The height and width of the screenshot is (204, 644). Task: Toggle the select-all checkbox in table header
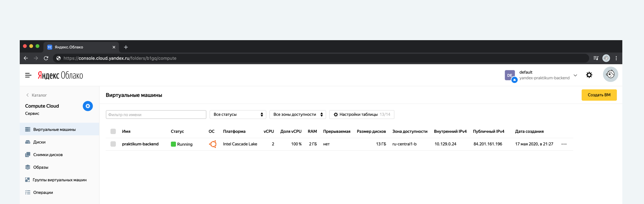click(113, 131)
